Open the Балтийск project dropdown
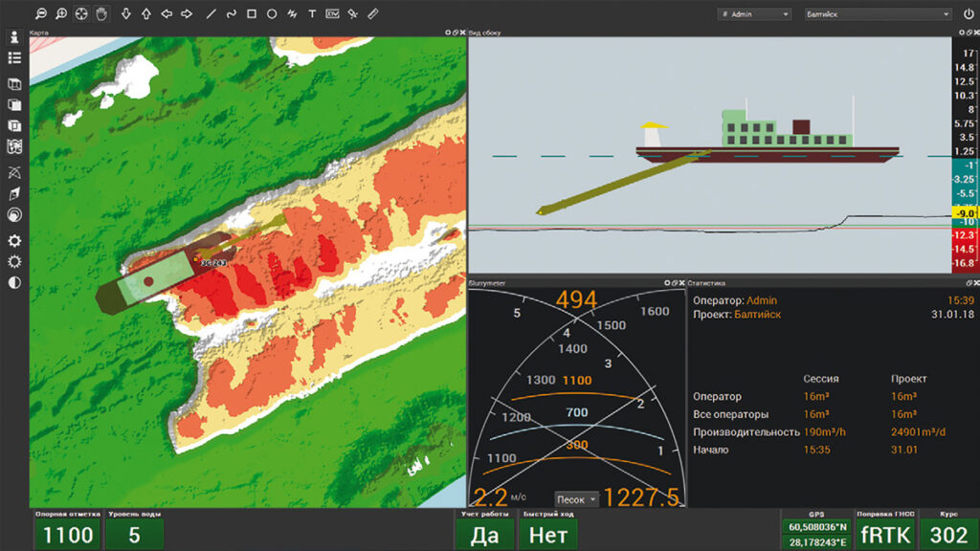 [878, 13]
